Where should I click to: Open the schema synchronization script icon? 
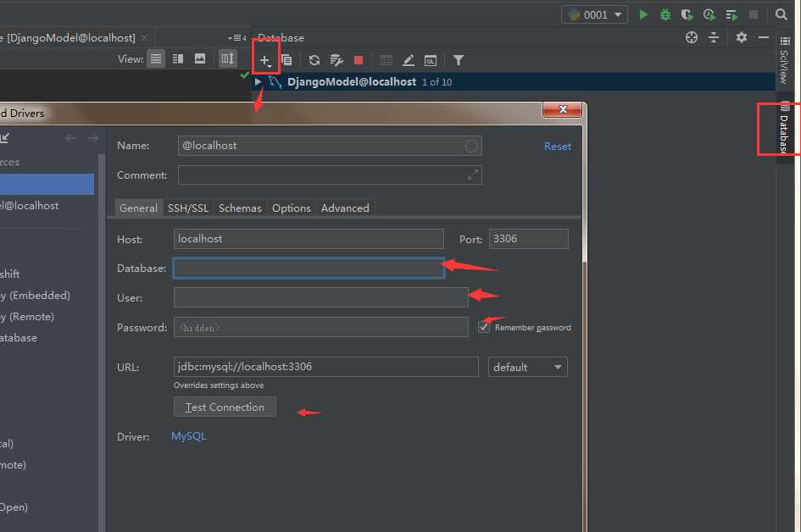[x=337, y=60]
